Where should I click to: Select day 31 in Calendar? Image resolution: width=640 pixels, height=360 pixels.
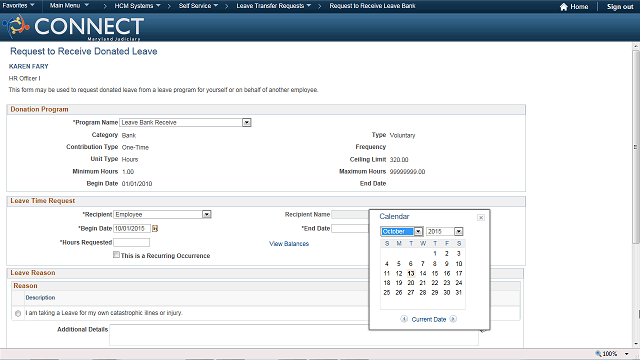458,293
